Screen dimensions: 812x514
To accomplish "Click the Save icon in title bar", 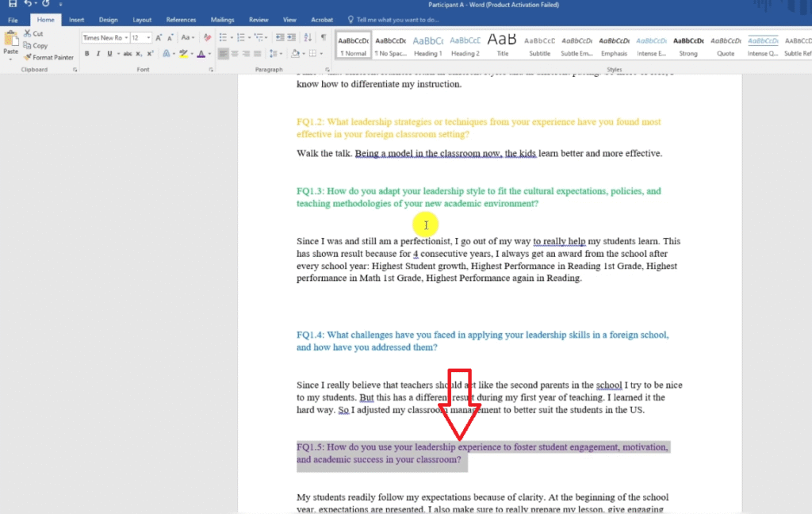I will coord(12,5).
